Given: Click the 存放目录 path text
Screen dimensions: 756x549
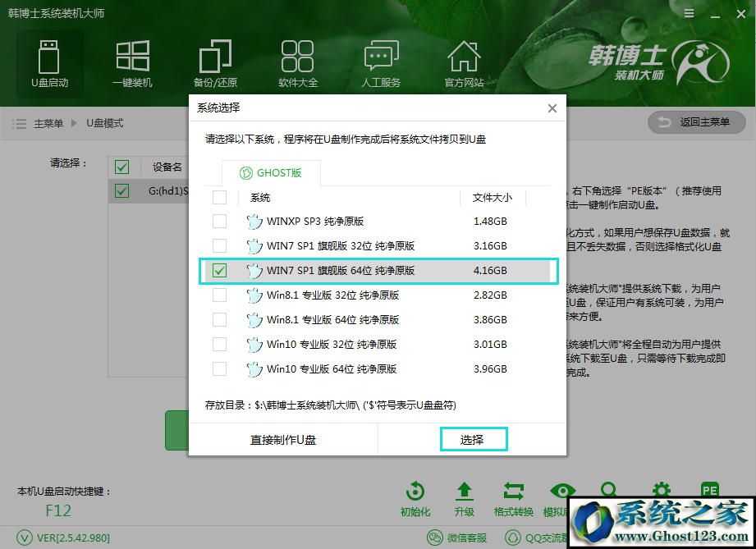Looking at the screenshot, I should coord(330,405).
